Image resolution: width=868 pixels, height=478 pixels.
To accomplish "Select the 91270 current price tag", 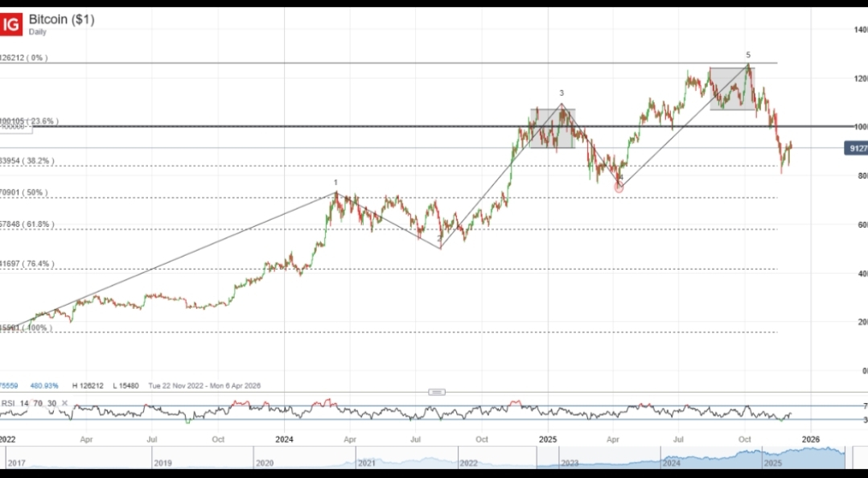I will (855, 148).
